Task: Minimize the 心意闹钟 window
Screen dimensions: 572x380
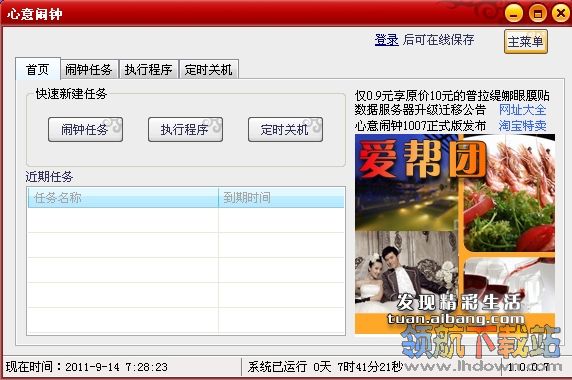Action: click(514, 14)
